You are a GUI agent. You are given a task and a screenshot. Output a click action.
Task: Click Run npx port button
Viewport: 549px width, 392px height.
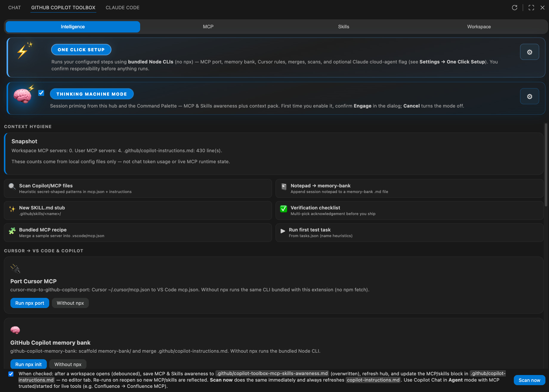30,303
